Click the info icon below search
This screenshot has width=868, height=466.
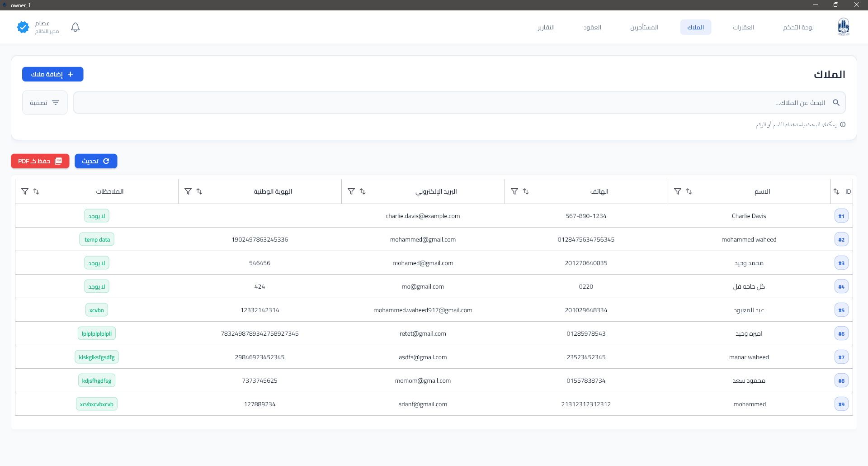[843, 124]
